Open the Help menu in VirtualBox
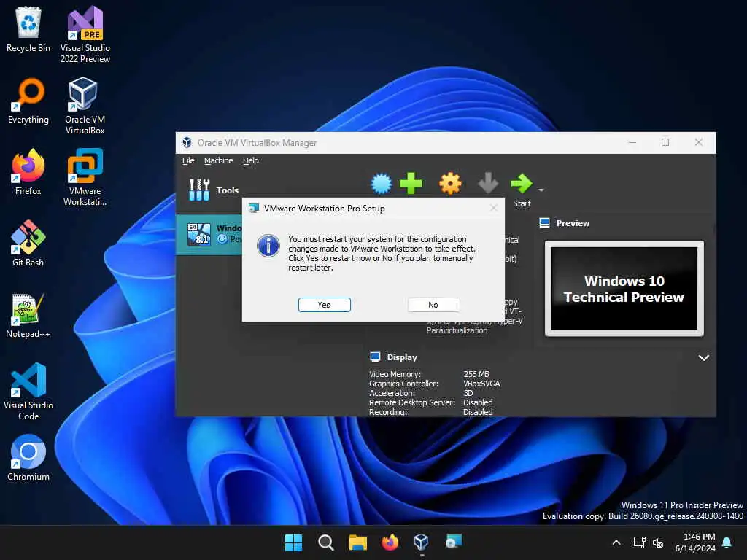This screenshot has height=560, width=747. point(251,160)
